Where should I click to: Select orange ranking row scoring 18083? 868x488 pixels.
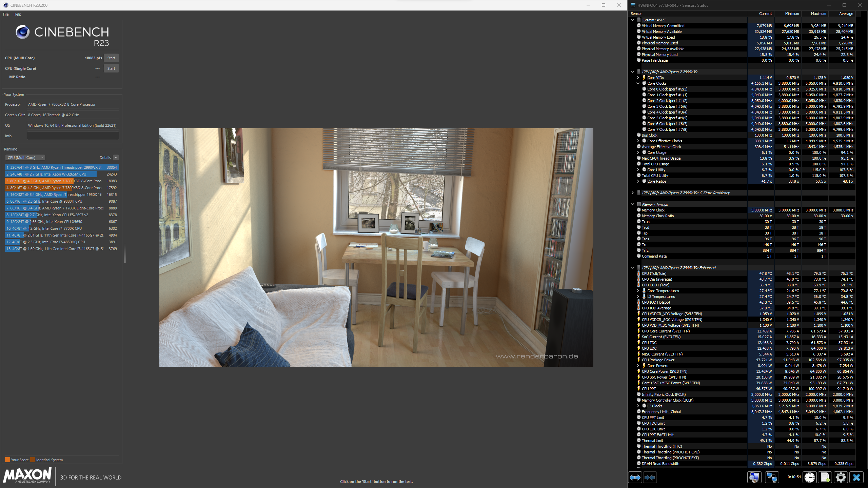coord(62,181)
